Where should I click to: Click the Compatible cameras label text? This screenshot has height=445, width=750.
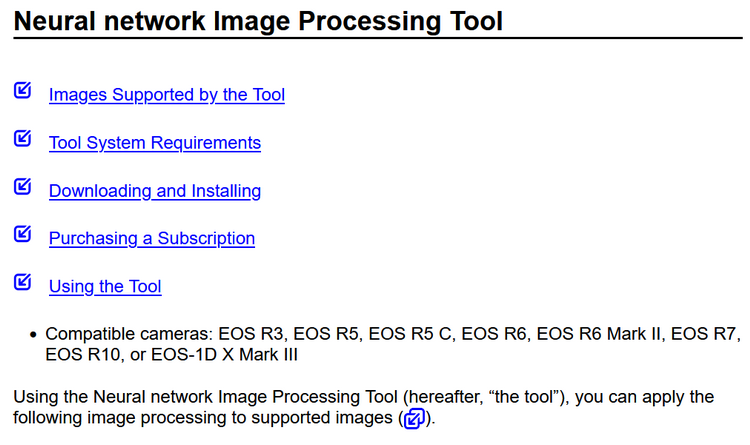[x=129, y=334]
